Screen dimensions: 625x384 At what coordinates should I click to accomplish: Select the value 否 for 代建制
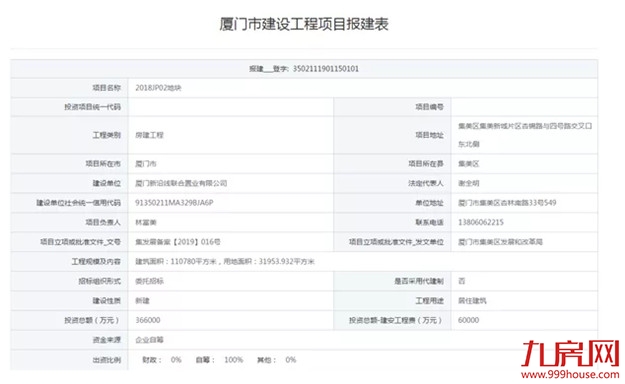(462, 281)
